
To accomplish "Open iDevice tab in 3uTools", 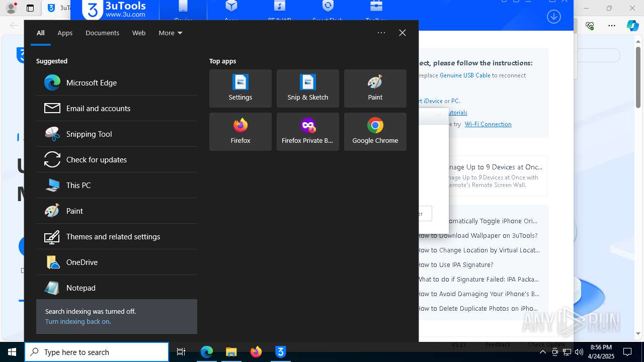I will (x=183, y=10).
